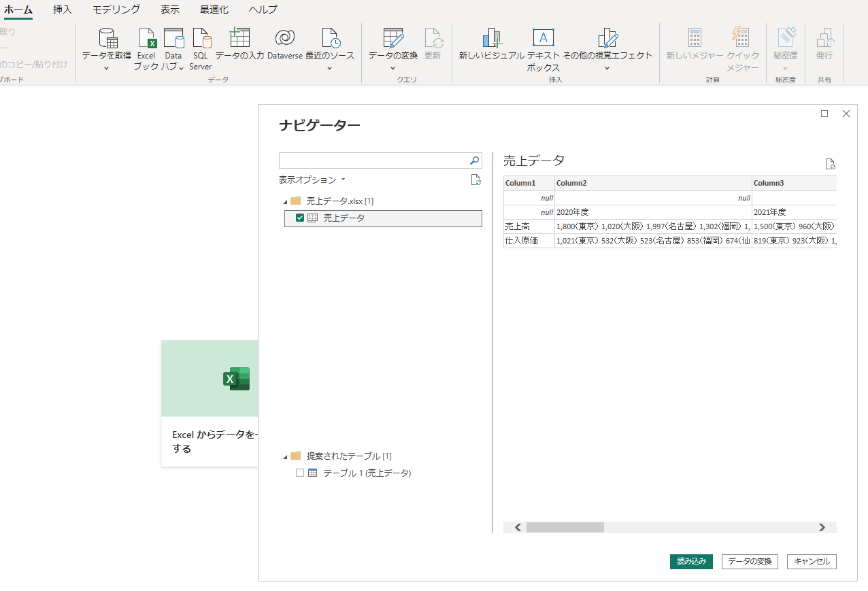
Task: Check the テーブル 1 (売上データ) checkbox
Action: pyautogui.click(x=300, y=473)
